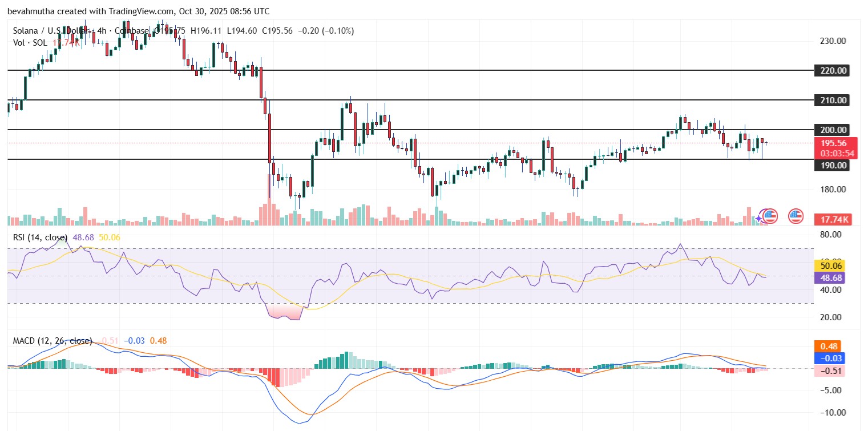The width and height of the screenshot is (868, 431).
Task: Select the Vol · SOL indicator legend
Action: 30,42
